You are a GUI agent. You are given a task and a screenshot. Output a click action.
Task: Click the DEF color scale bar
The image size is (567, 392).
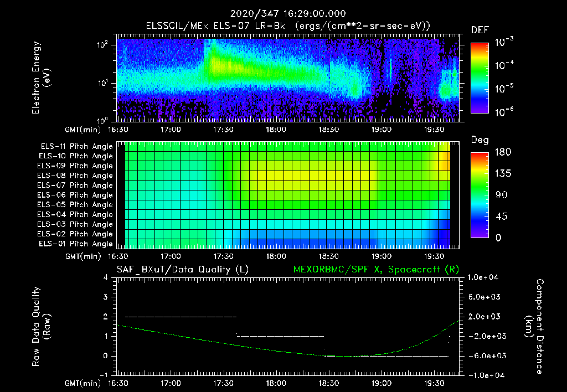(x=480, y=78)
